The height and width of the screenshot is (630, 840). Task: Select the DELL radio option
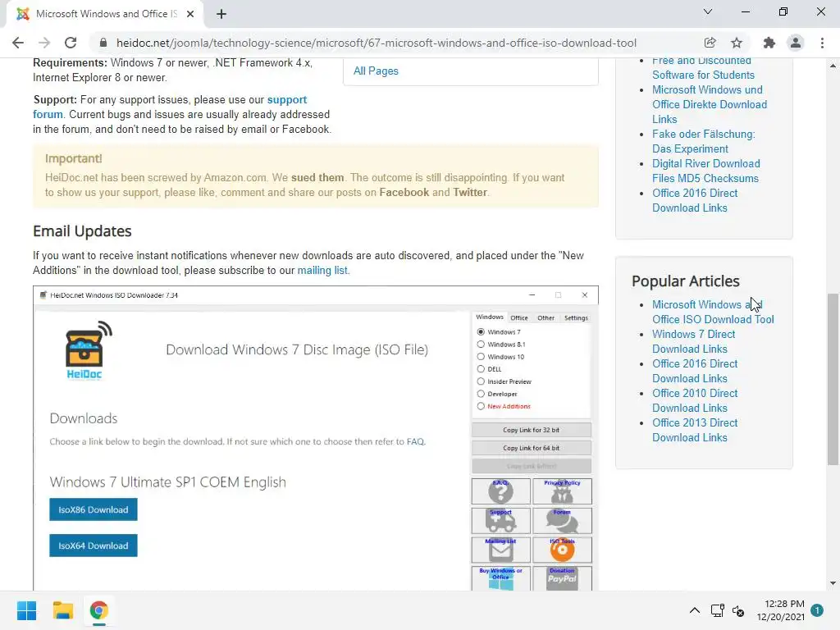(x=481, y=369)
